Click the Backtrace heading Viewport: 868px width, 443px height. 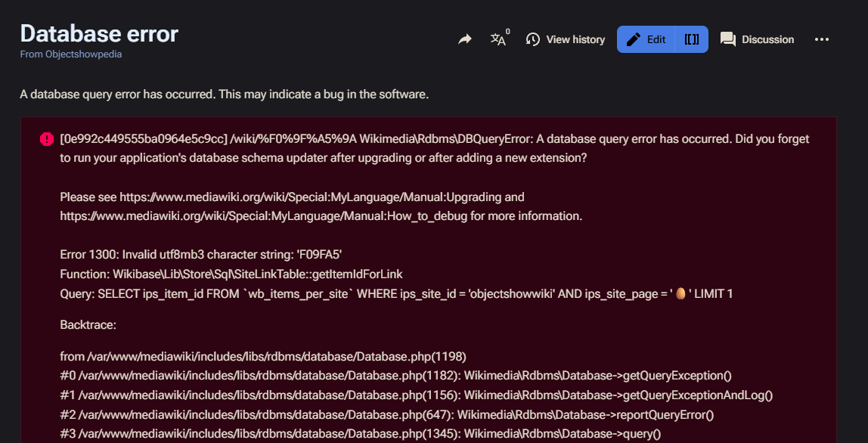pos(88,324)
